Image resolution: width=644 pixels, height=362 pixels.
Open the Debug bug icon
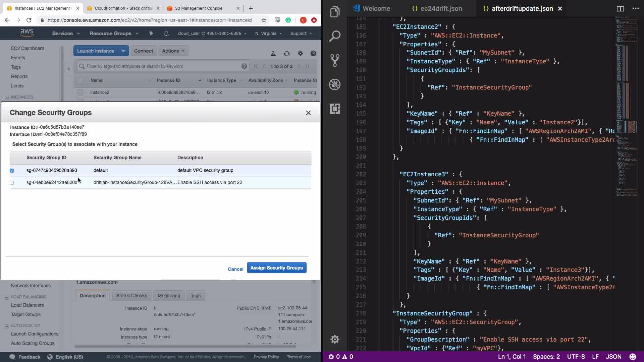[x=335, y=84]
